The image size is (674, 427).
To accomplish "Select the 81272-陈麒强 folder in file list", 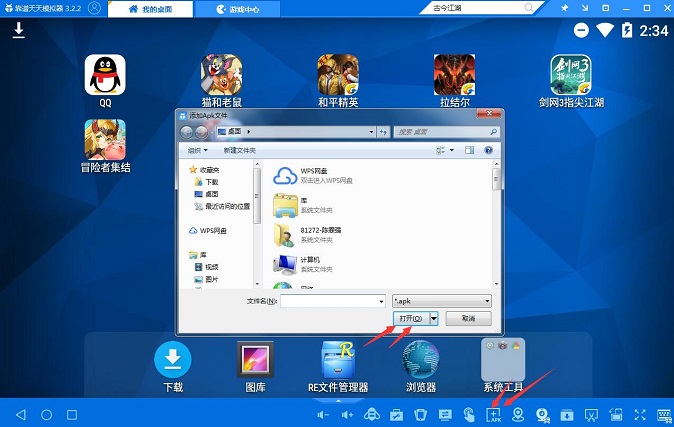I will pos(321,234).
